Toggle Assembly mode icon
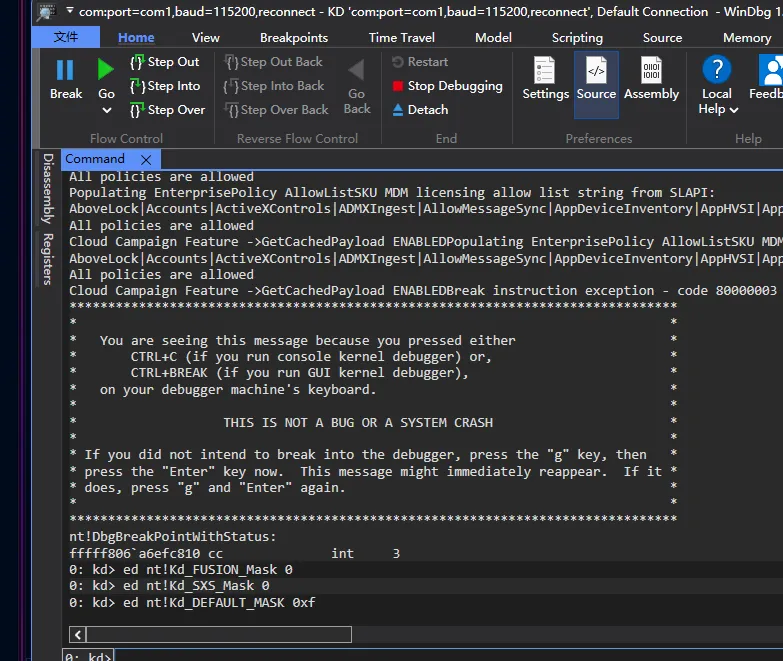The width and height of the screenshot is (783, 661). click(x=651, y=70)
